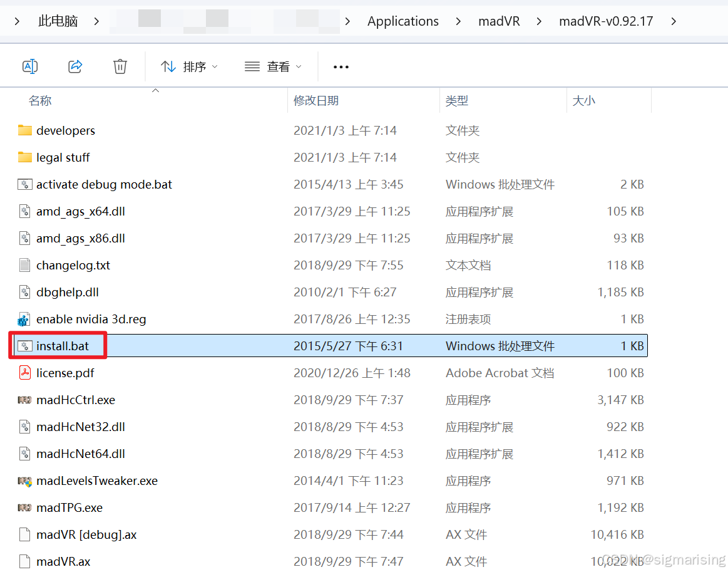
Task: Select the file name madHcCtrl.exe
Action: [76, 400]
